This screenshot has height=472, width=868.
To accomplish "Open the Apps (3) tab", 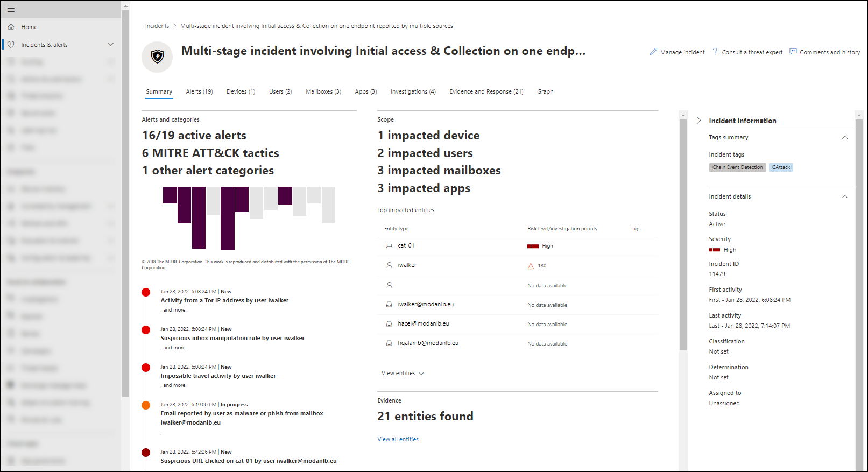I will tap(366, 92).
